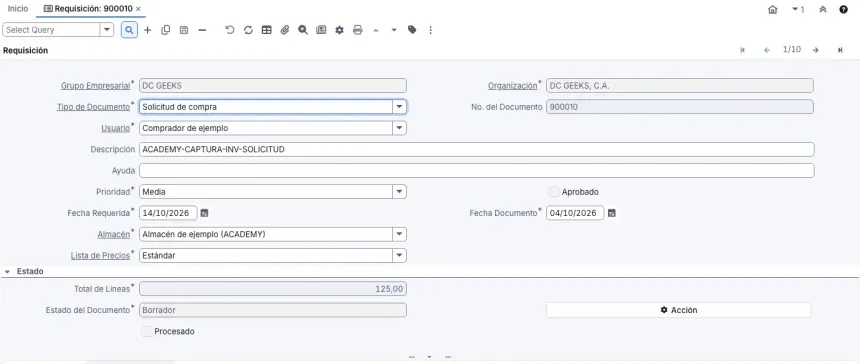Click the 1/10 record counter

pos(791,49)
